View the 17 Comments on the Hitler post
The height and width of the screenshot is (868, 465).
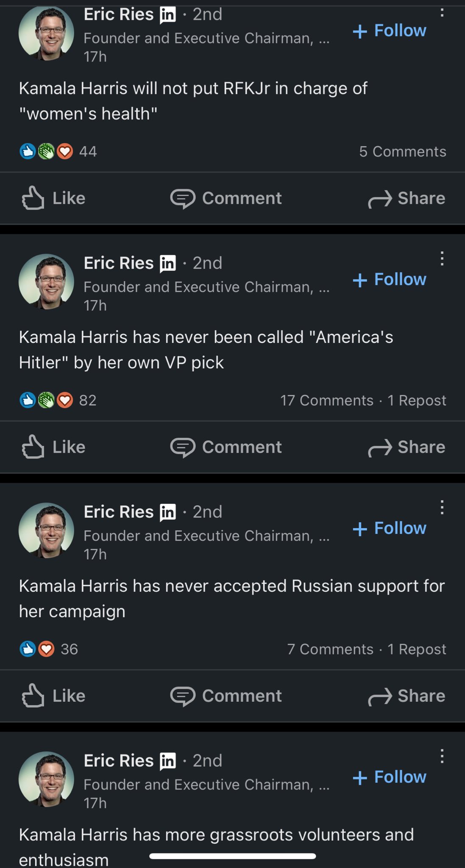pos(326,401)
